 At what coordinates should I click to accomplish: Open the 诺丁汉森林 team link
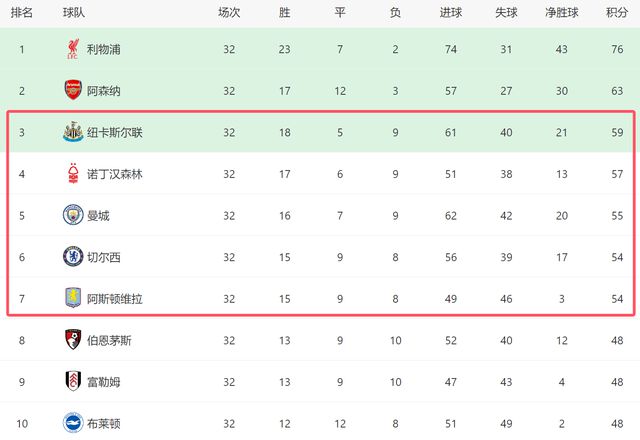(x=114, y=174)
